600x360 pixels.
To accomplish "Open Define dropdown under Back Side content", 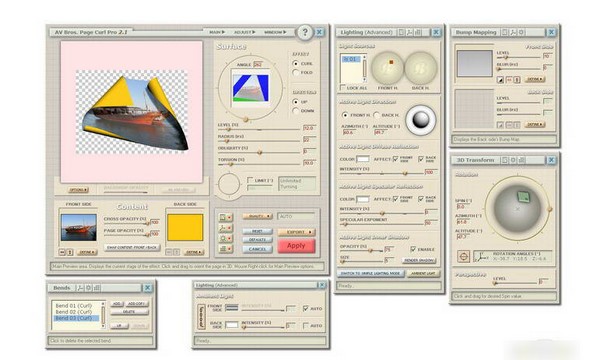I will [x=194, y=252].
